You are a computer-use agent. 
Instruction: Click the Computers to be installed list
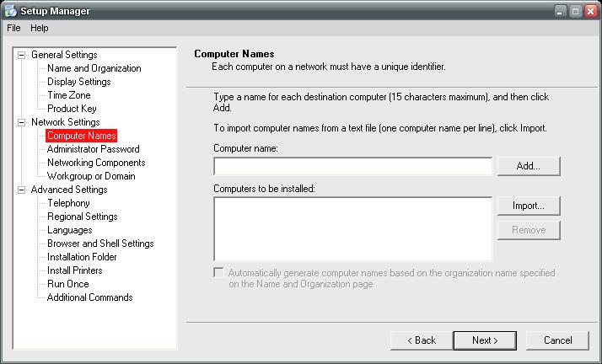click(352, 229)
